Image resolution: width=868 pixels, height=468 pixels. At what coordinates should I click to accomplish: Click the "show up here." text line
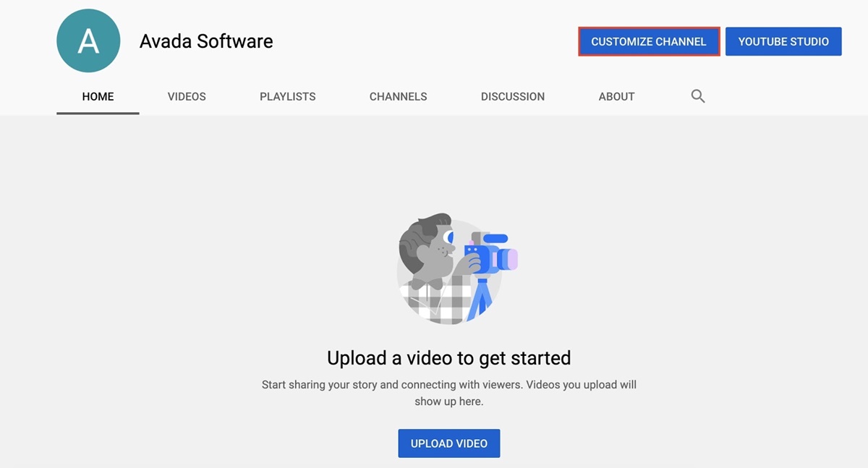point(448,401)
